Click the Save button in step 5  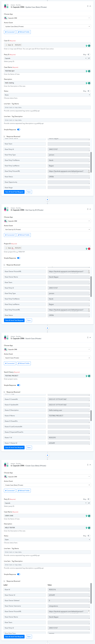click(x=29, y=447)
